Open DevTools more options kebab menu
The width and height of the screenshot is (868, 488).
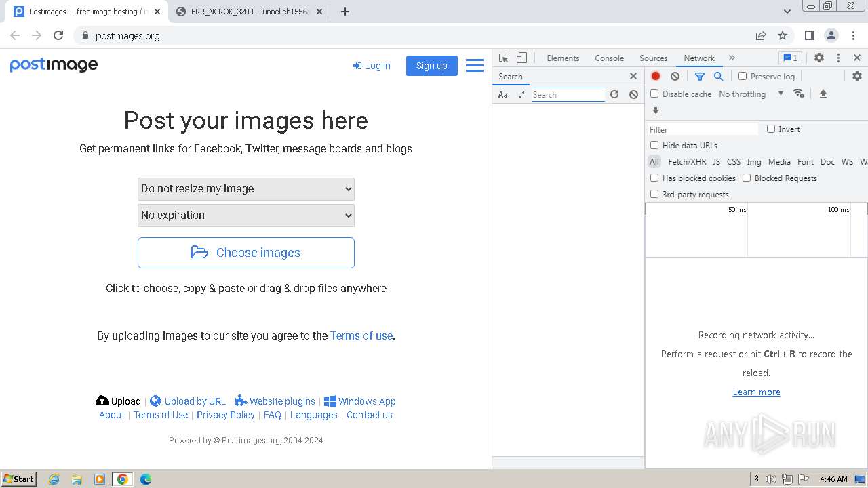(x=838, y=58)
